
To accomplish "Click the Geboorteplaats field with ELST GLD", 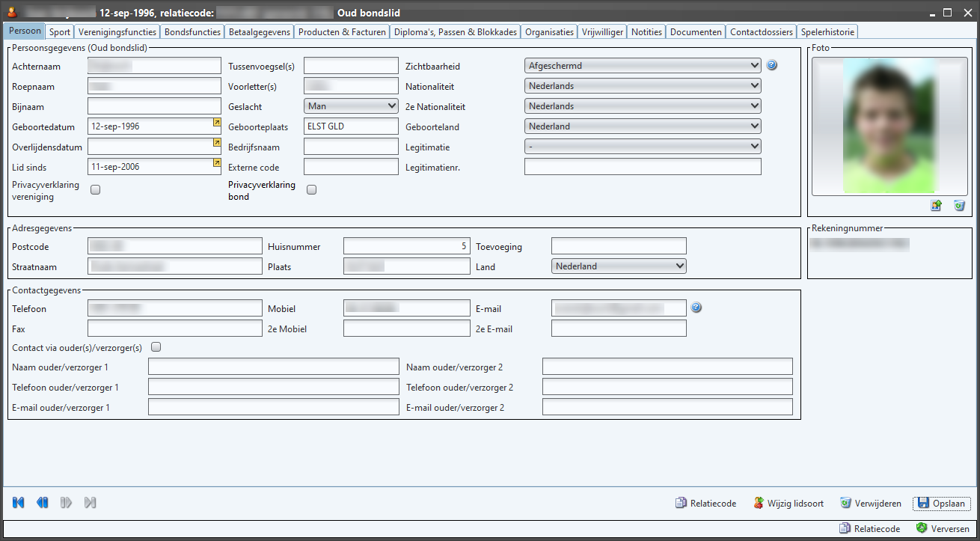I will 351,126.
